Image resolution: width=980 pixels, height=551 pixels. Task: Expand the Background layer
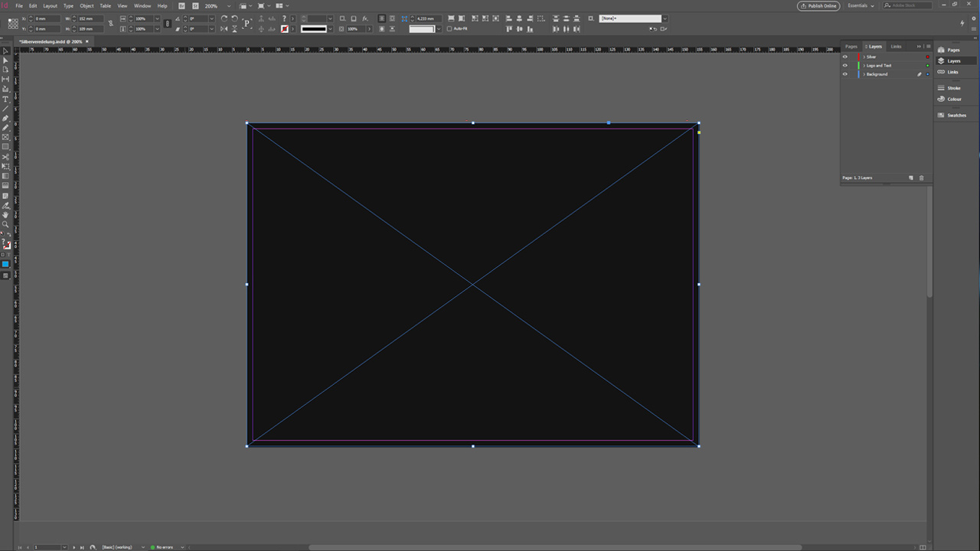(864, 74)
